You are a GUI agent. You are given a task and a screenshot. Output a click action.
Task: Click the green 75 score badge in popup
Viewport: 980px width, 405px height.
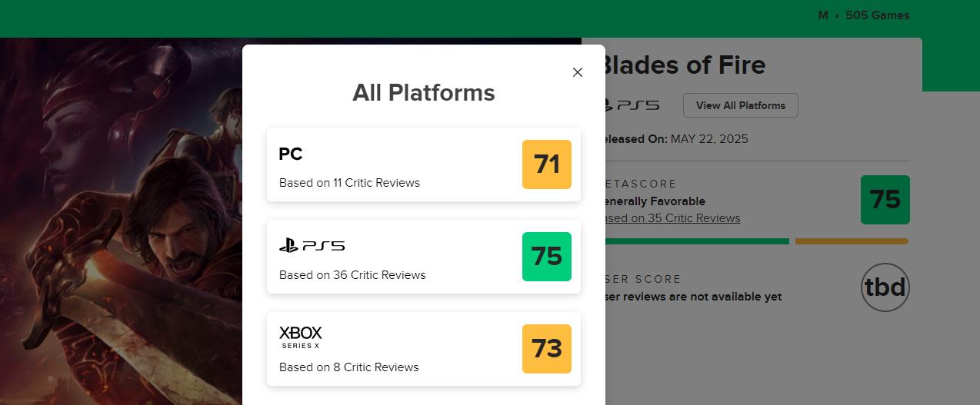546,257
